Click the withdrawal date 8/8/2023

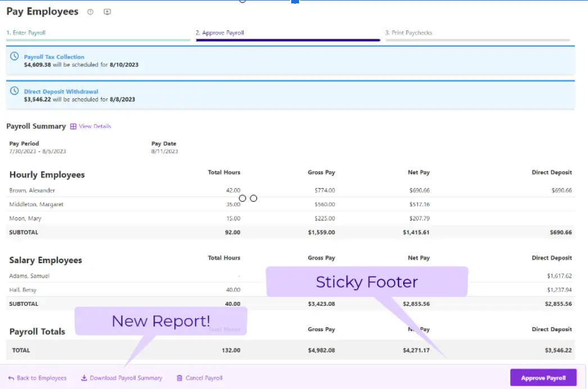(122, 99)
